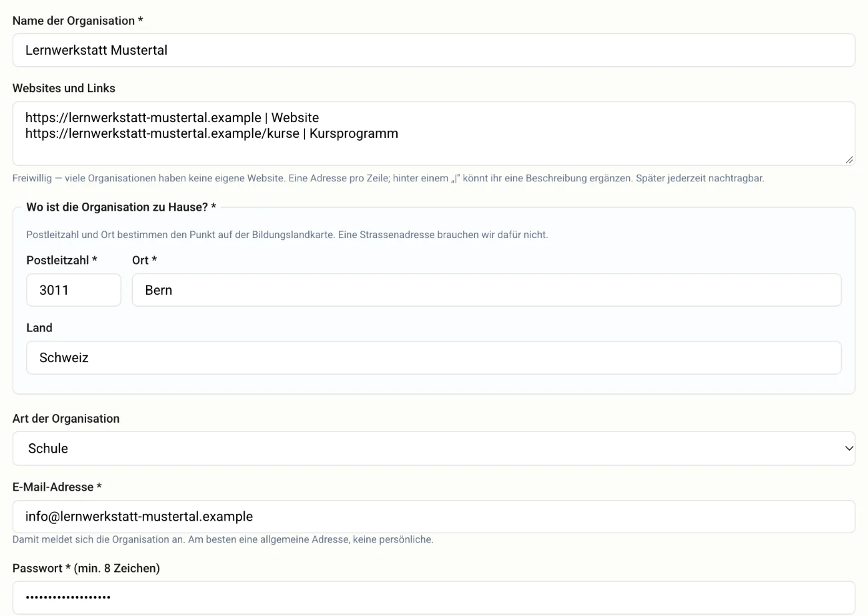Image resolution: width=868 pixels, height=616 pixels.
Task: Click the 'Name der Organisation *' label
Action: (78, 21)
